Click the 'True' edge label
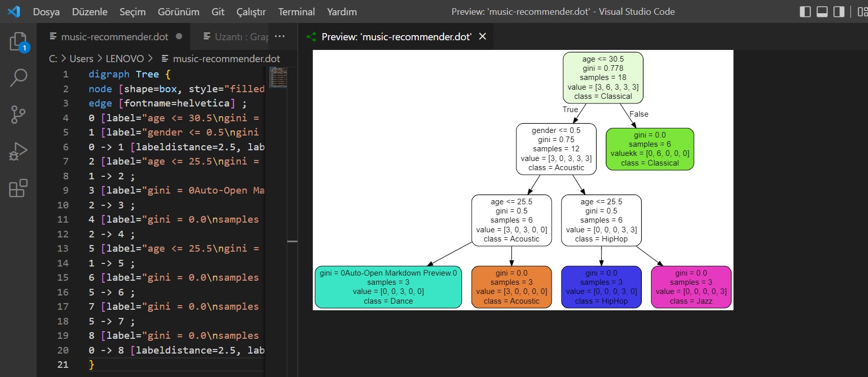This screenshot has width=868, height=377. point(570,110)
